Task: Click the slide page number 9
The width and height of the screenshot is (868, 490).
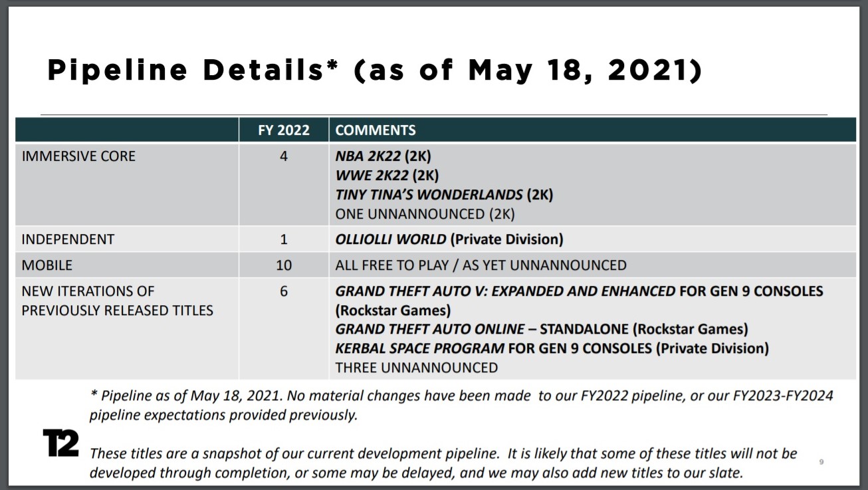Action: tap(821, 461)
